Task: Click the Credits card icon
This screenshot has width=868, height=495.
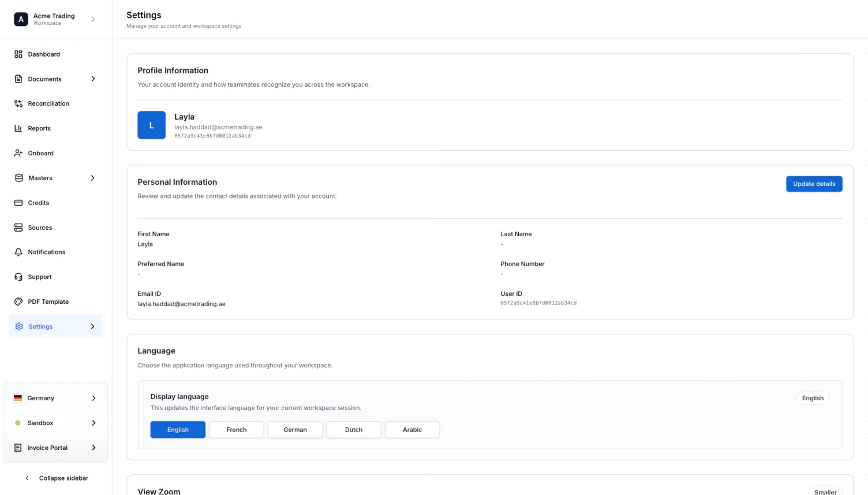Action: [x=18, y=203]
